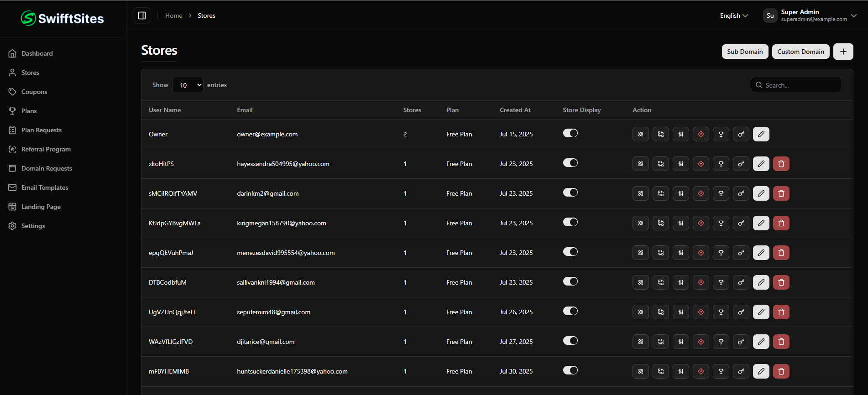868x395 pixels.
Task: Open the entries per page dropdown
Action: pos(188,85)
